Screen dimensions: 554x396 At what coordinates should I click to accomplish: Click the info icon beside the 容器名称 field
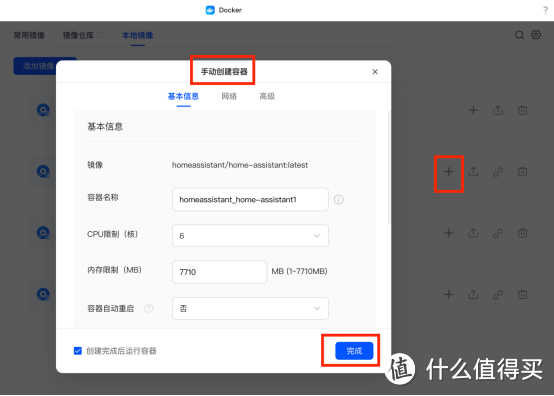click(338, 200)
